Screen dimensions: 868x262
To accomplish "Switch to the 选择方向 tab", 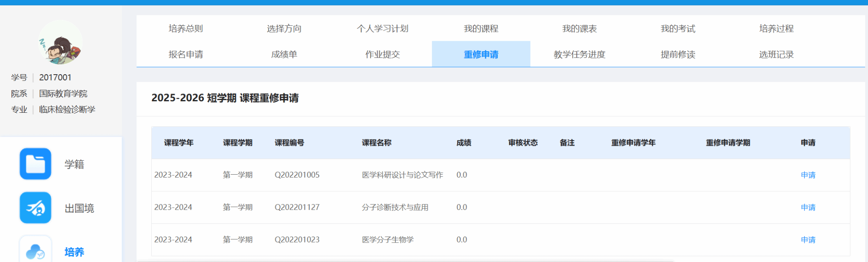I will point(284,28).
